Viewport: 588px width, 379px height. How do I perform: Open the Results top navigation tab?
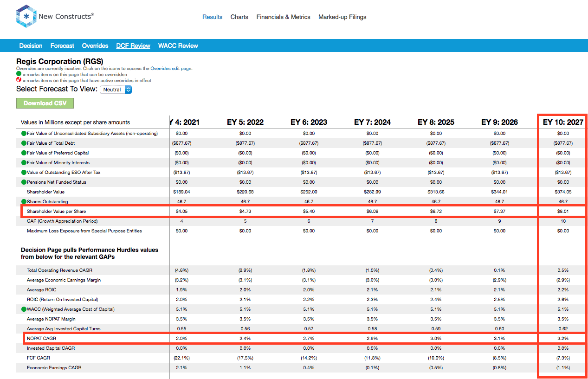click(212, 17)
